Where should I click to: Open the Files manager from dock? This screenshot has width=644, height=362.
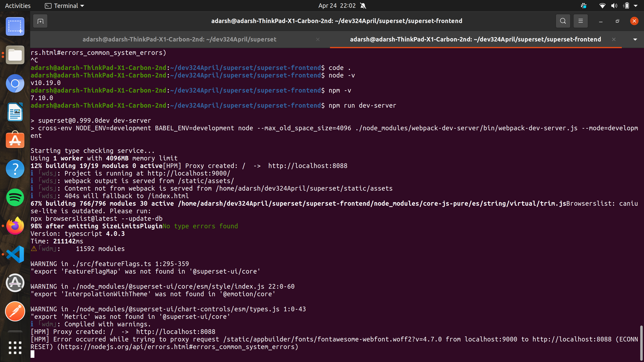15,55
